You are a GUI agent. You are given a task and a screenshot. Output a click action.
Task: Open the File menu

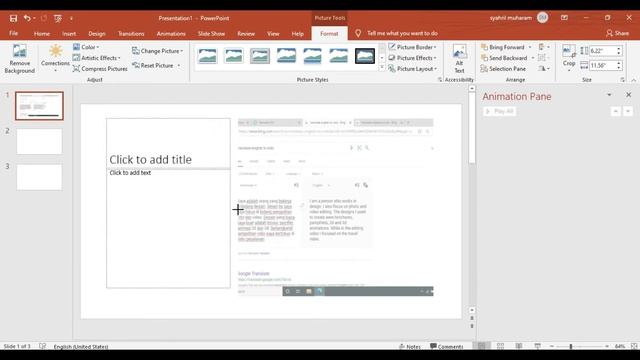click(x=13, y=33)
